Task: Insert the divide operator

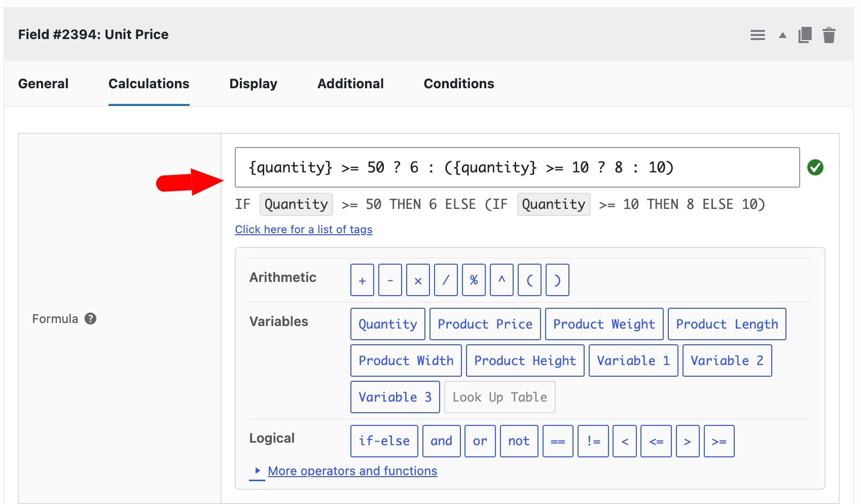Action: click(446, 280)
